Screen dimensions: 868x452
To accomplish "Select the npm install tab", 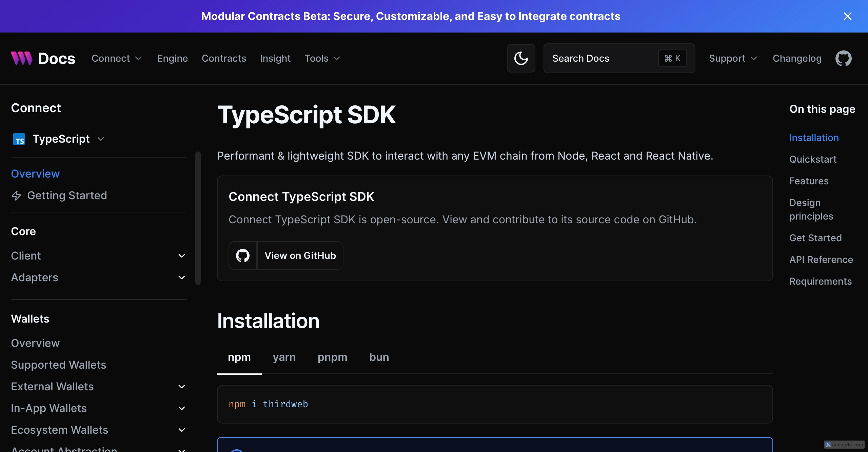I will pyautogui.click(x=239, y=357).
